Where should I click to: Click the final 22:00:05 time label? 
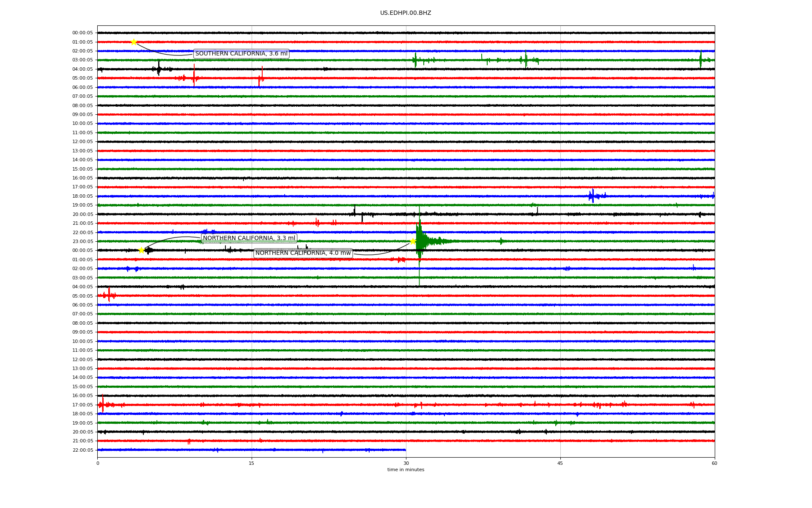(x=82, y=450)
